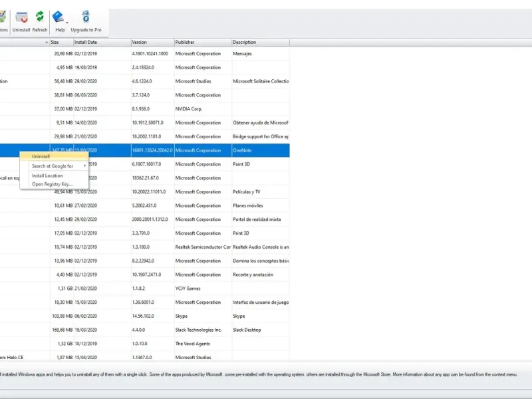The width and height of the screenshot is (532, 399).
Task: Expand the Help button dropdown arrow
Action: (67, 23)
